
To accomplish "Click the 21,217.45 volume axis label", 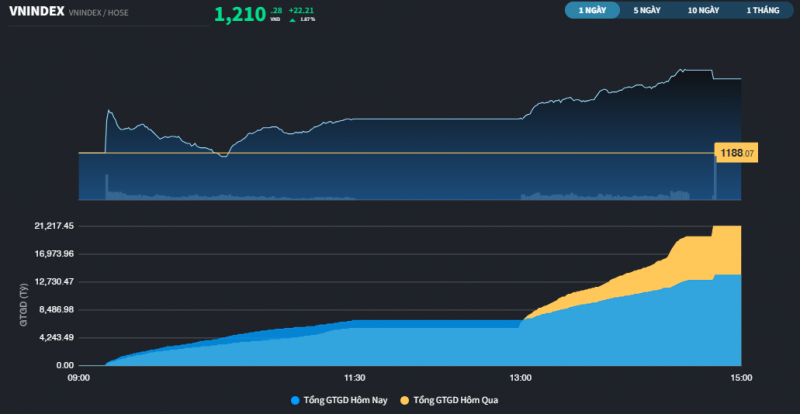I will tap(54, 226).
